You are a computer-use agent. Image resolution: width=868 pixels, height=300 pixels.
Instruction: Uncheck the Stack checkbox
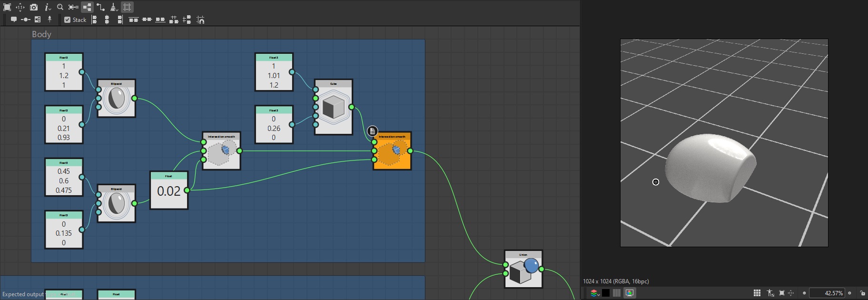pyautogui.click(x=67, y=20)
